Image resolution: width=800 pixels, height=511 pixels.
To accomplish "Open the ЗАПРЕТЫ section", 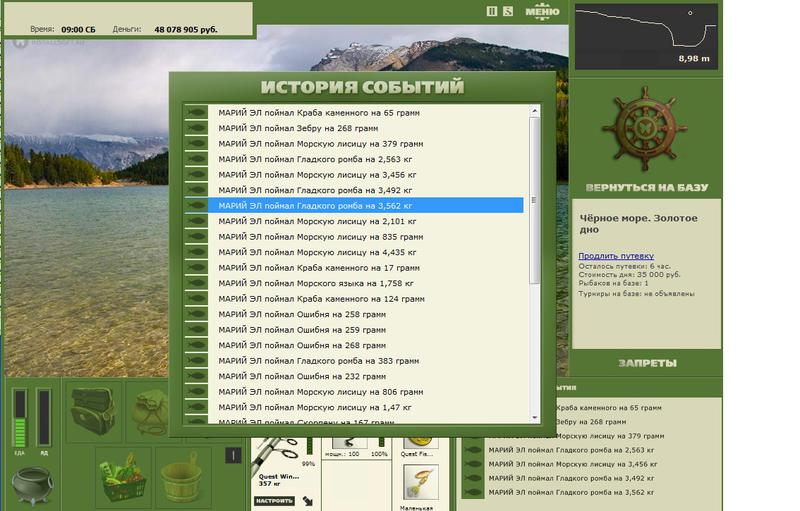I will pyautogui.click(x=647, y=363).
